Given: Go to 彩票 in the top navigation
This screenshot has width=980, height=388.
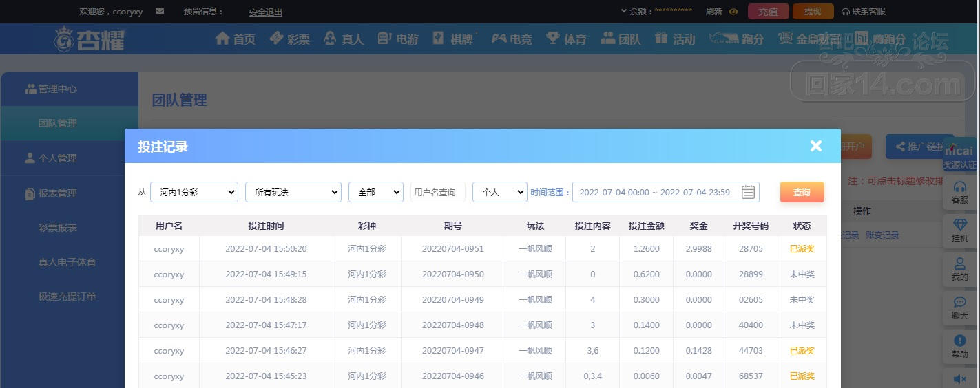Looking at the screenshot, I should [289, 39].
